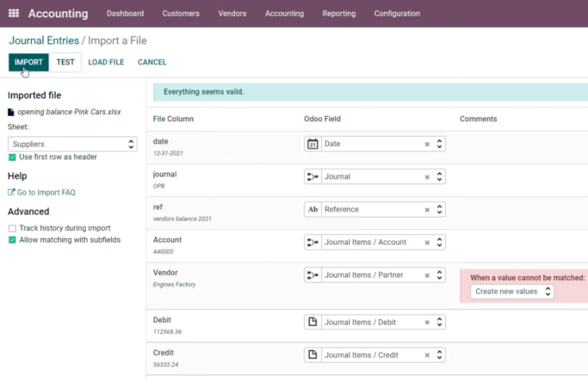
Task: Click file icon next to Pink Cars.xlsx
Action: click(x=11, y=112)
